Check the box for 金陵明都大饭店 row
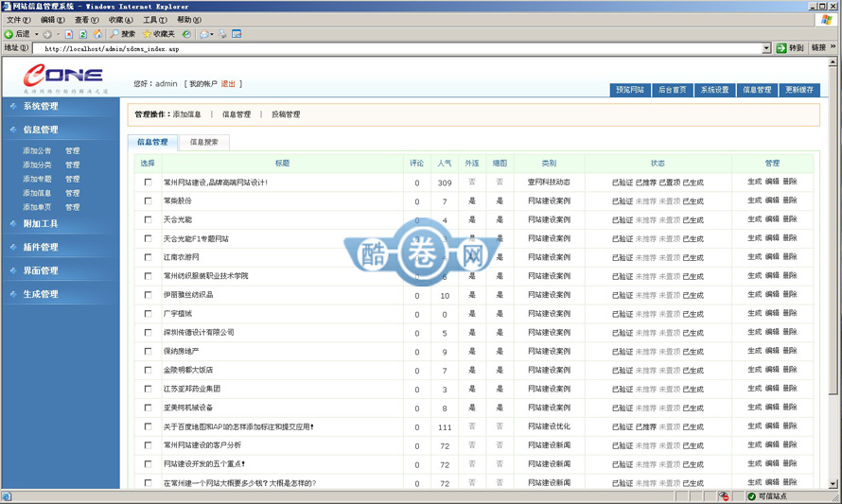The image size is (842, 504). (x=148, y=370)
